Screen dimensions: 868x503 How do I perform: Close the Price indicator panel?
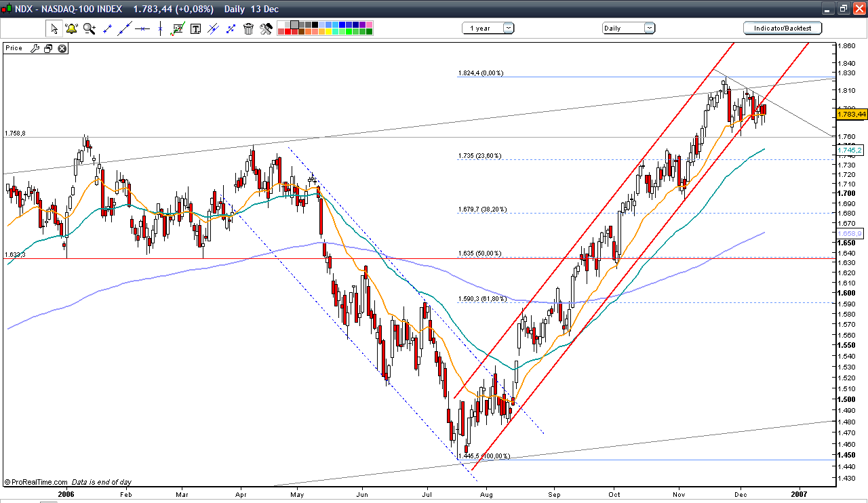(x=62, y=48)
